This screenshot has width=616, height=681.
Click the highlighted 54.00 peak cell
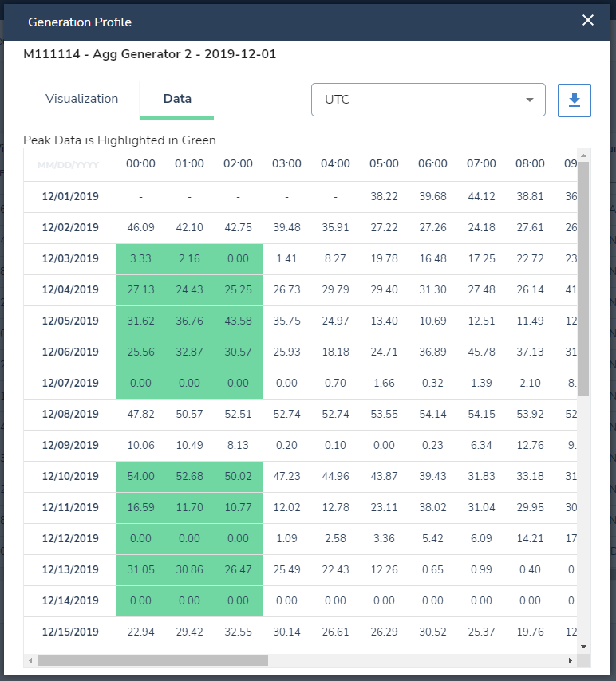(x=141, y=476)
